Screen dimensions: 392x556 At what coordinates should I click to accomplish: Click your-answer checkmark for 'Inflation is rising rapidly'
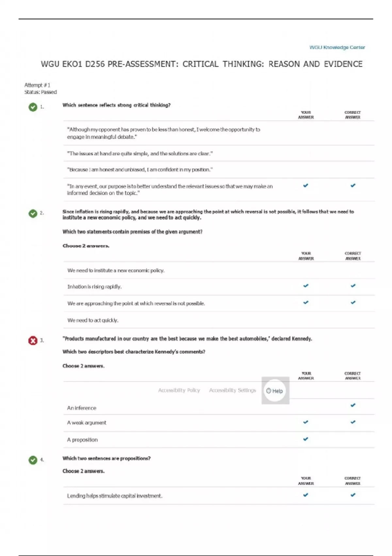[x=306, y=286]
